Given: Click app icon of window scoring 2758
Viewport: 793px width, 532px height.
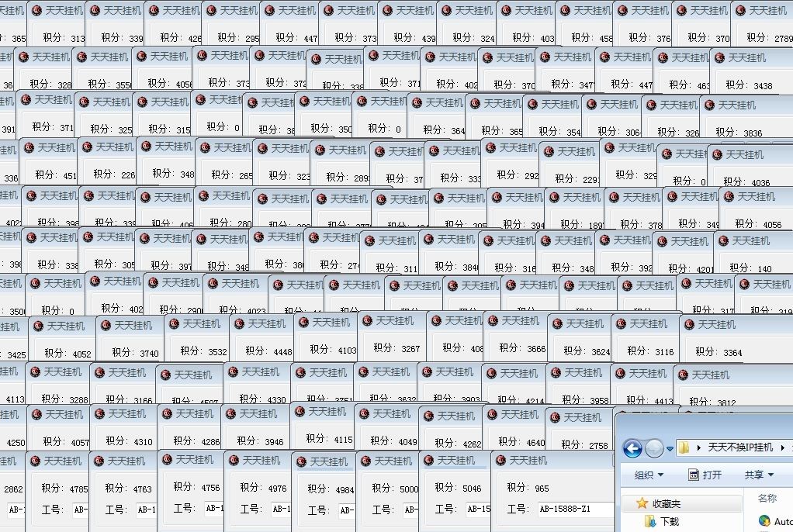Looking at the screenshot, I should (x=555, y=417).
